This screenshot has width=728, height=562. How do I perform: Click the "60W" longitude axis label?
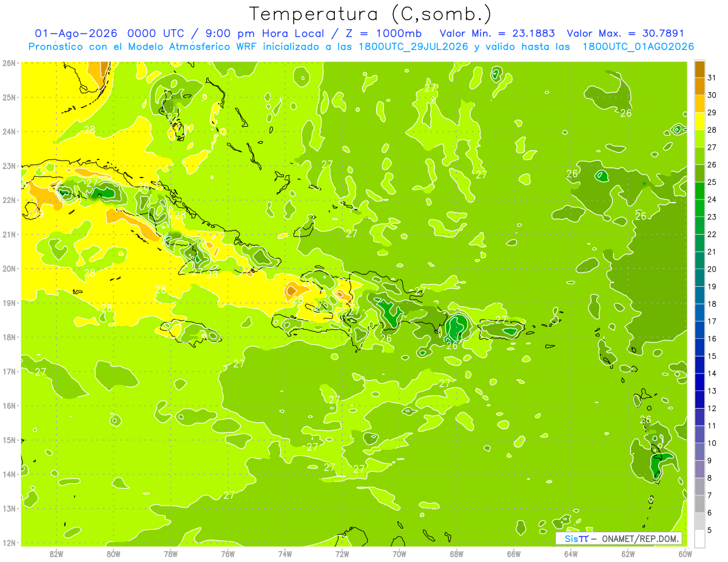686,554
